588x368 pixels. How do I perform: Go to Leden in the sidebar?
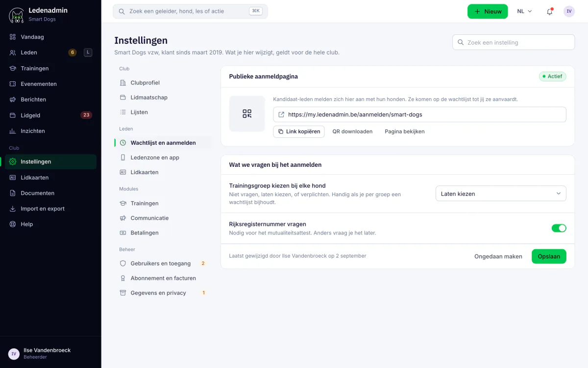pos(50,53)
